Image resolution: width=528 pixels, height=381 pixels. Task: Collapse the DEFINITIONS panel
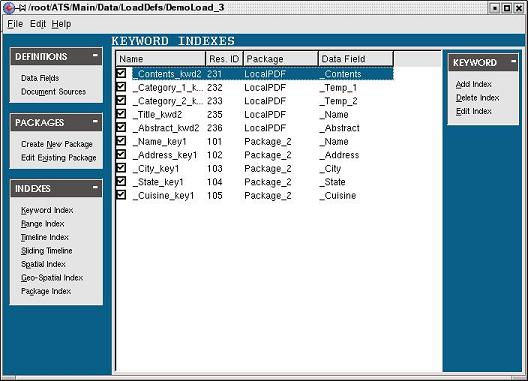click(95, 55)
